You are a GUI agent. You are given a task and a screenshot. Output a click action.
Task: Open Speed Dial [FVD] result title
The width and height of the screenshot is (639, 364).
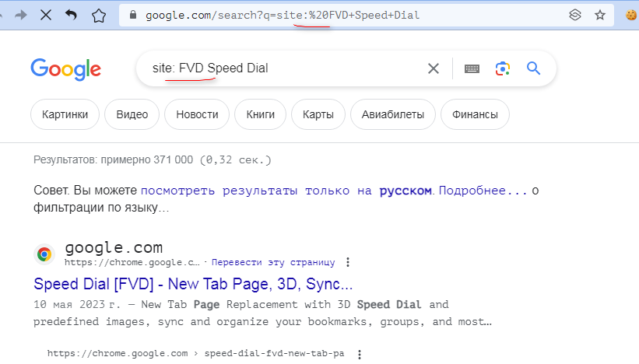click(193, 284)
